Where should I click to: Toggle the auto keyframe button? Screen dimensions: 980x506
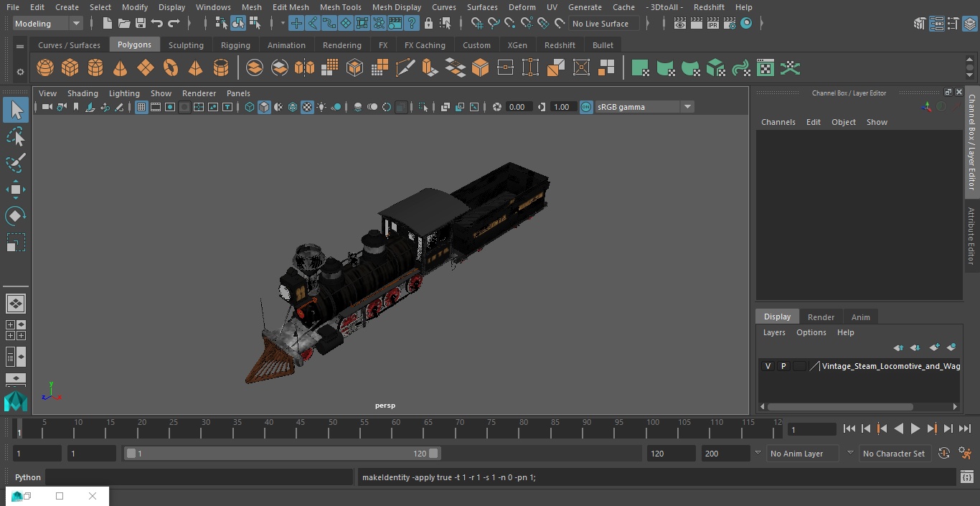click(x=944, y=454)
